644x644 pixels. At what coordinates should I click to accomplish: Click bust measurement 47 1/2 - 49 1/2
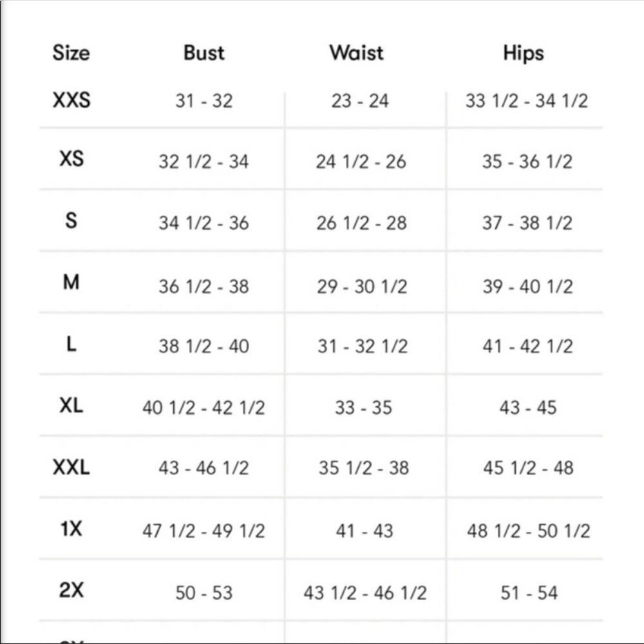[204, 531]
